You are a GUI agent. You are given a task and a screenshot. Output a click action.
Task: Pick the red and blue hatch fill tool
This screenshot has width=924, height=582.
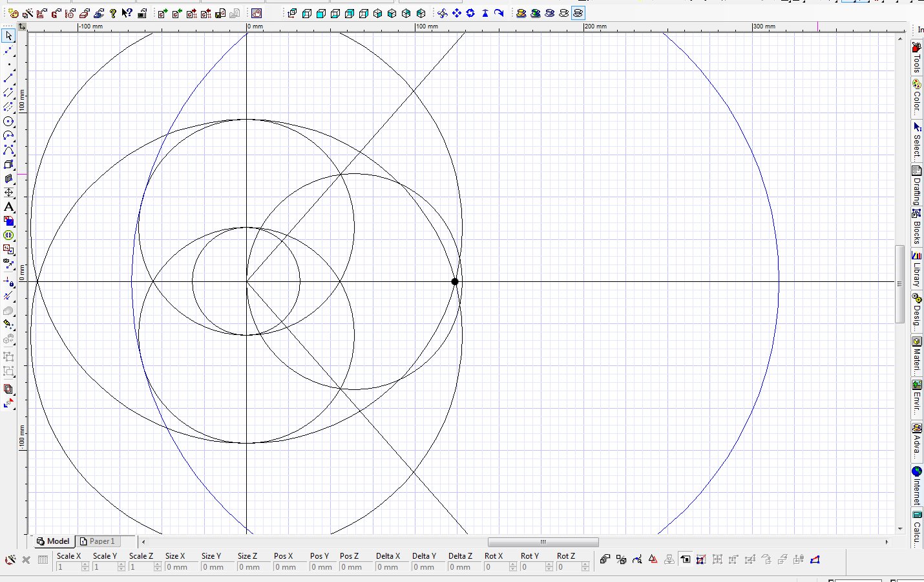[8, 221]
